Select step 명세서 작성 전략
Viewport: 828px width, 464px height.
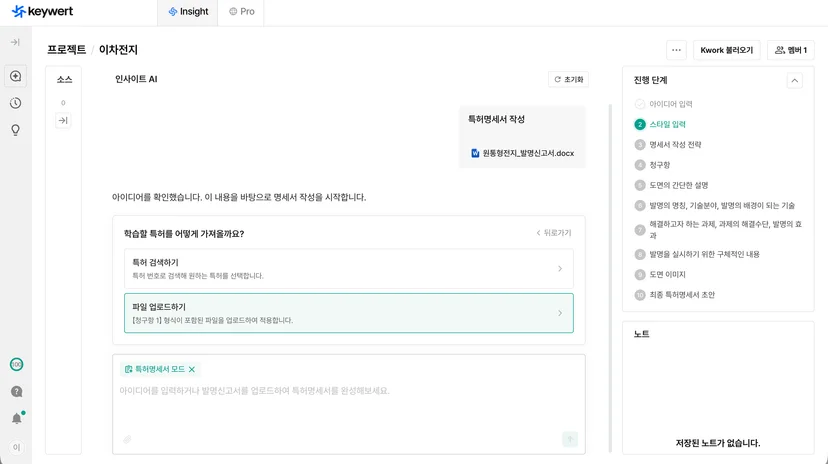tap(668, 145)
